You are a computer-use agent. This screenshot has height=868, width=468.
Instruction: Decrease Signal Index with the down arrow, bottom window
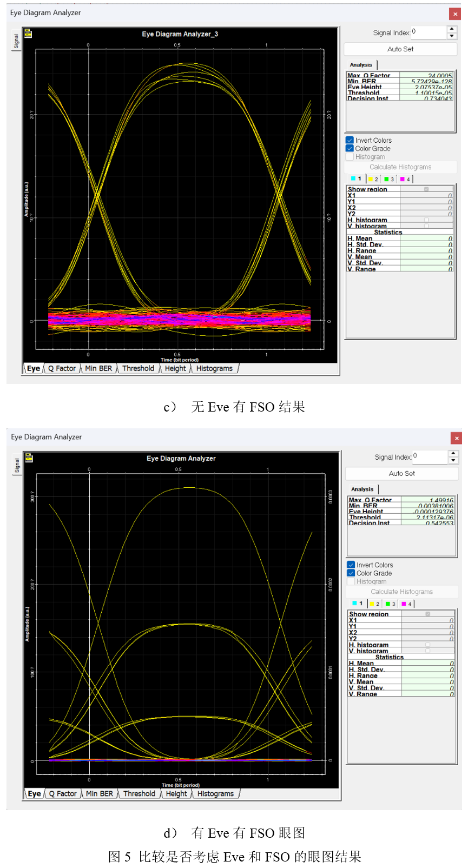453,461
